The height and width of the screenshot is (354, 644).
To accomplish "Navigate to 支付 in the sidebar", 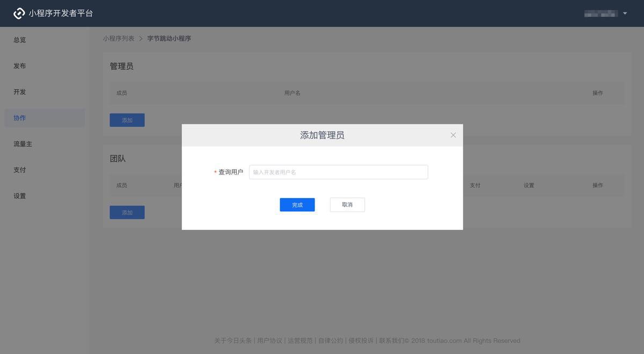I will (20, 170).
